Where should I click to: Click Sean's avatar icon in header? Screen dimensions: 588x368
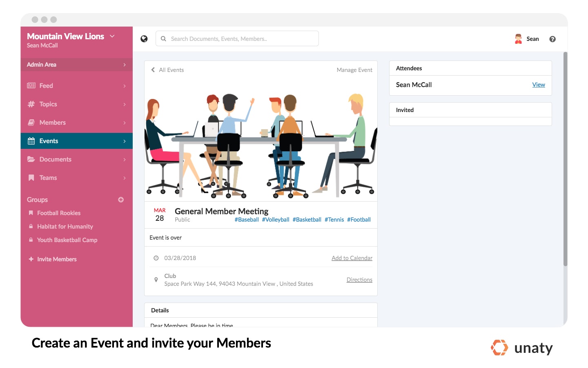pos(518,39)
